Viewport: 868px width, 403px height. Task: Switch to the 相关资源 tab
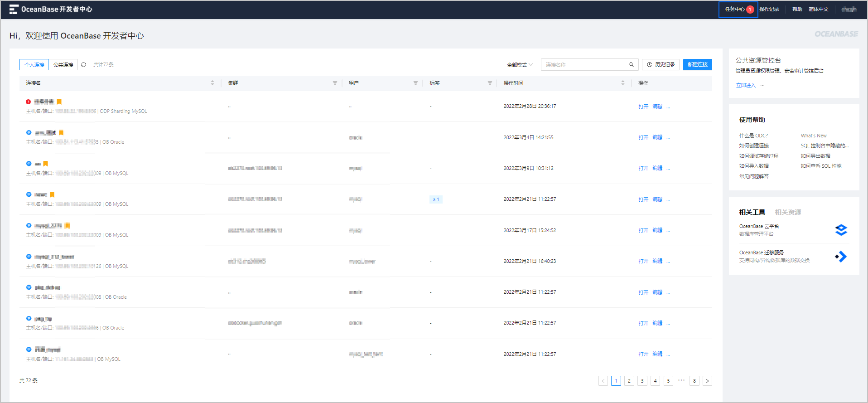788,212
